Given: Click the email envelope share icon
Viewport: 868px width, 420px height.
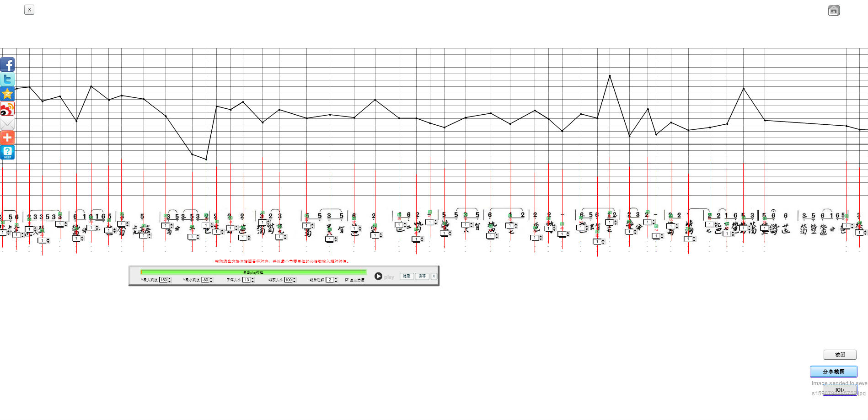Looking at the screenshot, I should 7,123.
